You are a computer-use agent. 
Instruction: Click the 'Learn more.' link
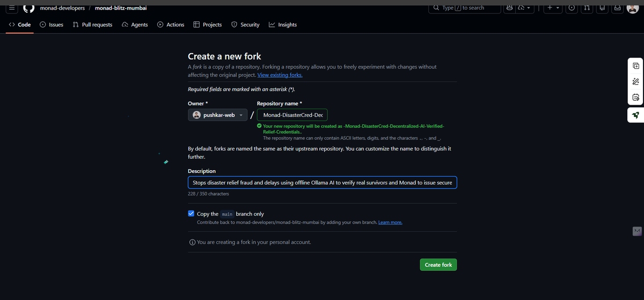pyautogui.click(x=390, y=222)
